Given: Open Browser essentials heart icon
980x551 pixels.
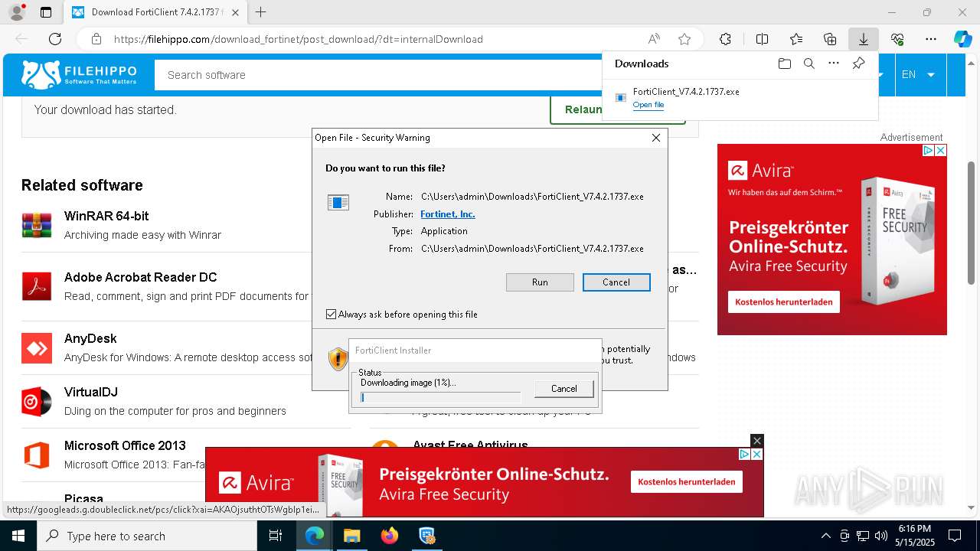Looking at the screenshot, I should tap(897, 39).
